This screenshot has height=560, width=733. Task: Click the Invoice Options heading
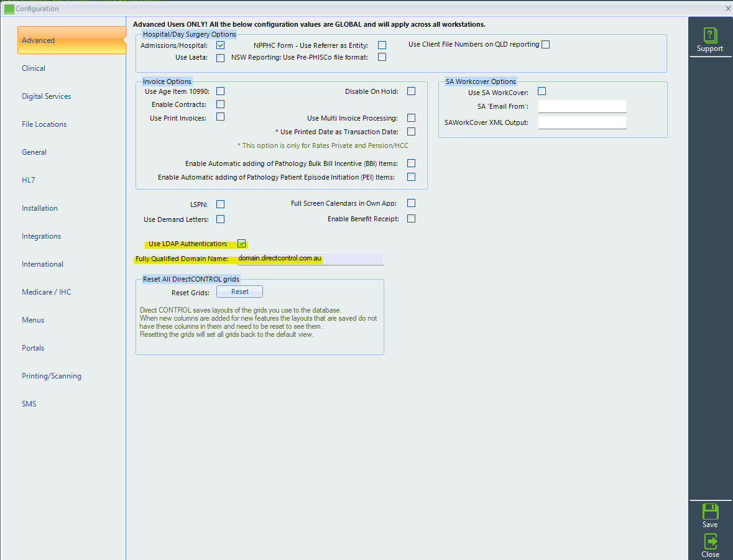point(167,81)
